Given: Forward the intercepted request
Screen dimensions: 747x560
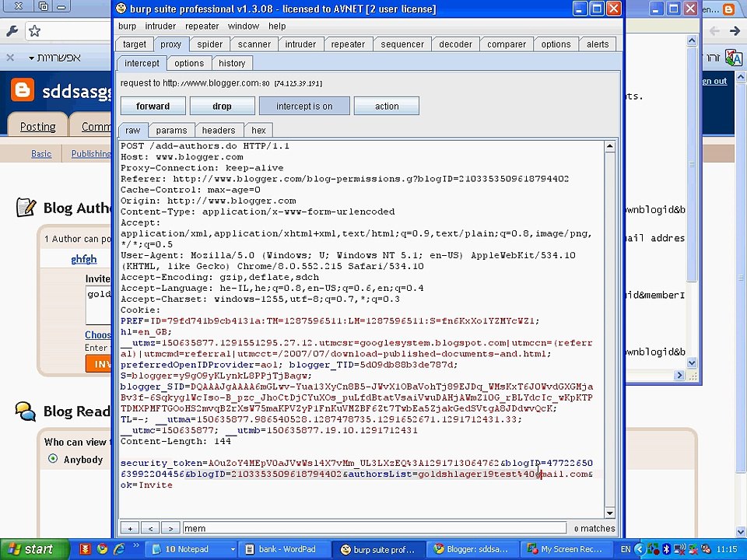Looking at the screenshot, I should pyautogui.click(x=153, y=107).
